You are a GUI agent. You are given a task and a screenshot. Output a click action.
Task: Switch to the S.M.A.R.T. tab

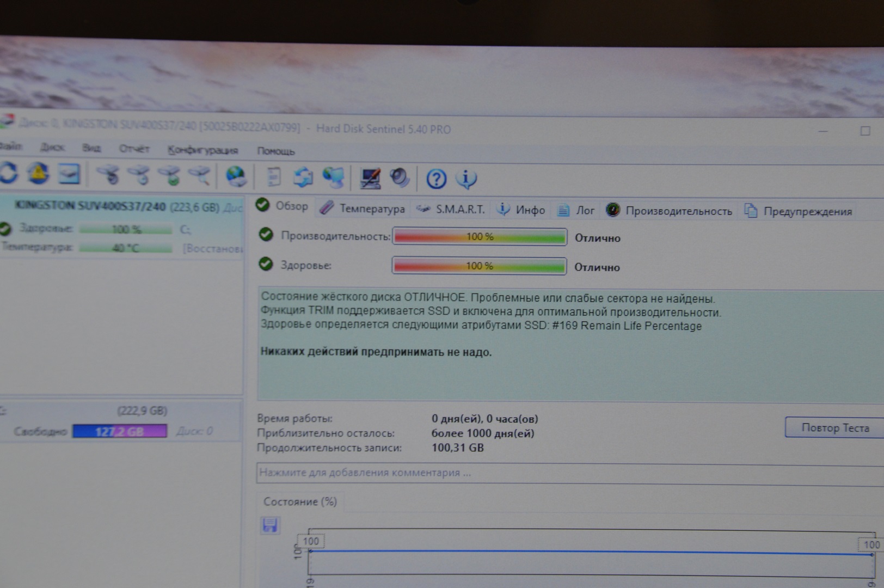tap(451, 210)
